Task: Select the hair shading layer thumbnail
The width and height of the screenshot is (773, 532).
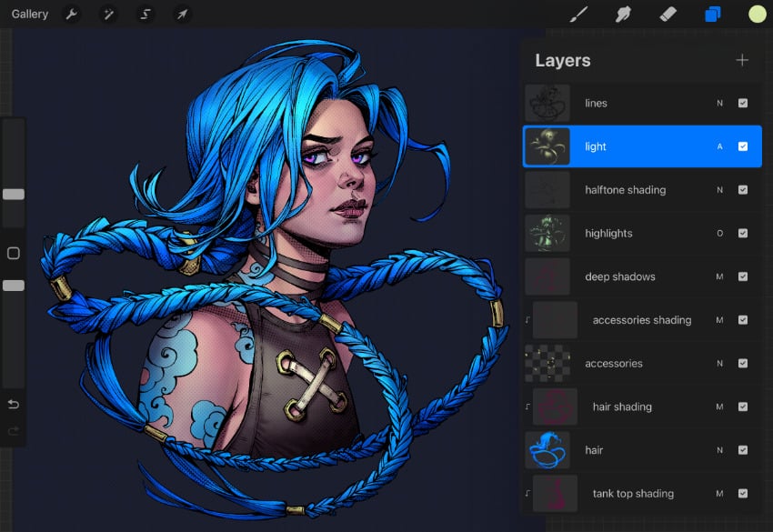Action: coord(555,407)
